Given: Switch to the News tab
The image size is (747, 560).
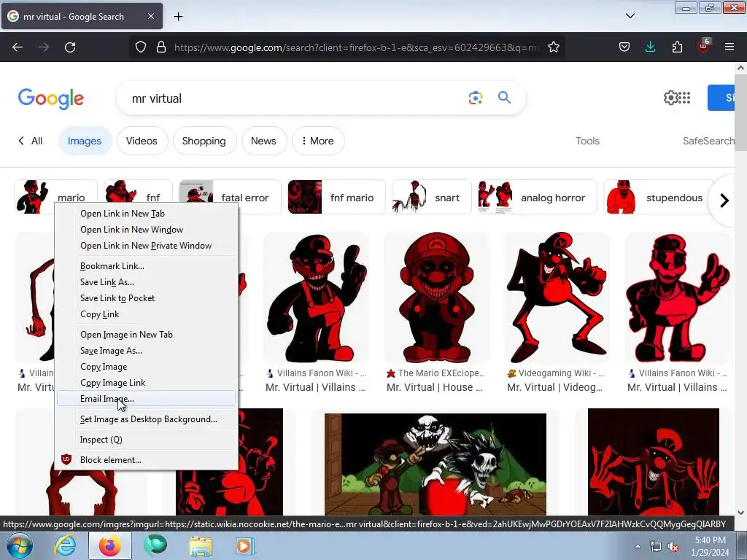Looking at the screenshot, I should tap(263, 141).
